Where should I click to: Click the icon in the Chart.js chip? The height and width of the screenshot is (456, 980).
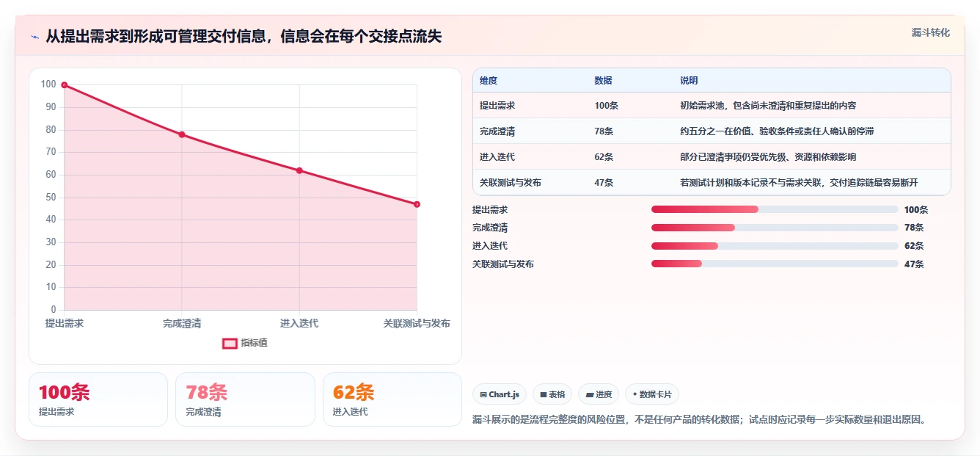pyautogui.click(x=483, y=394)
